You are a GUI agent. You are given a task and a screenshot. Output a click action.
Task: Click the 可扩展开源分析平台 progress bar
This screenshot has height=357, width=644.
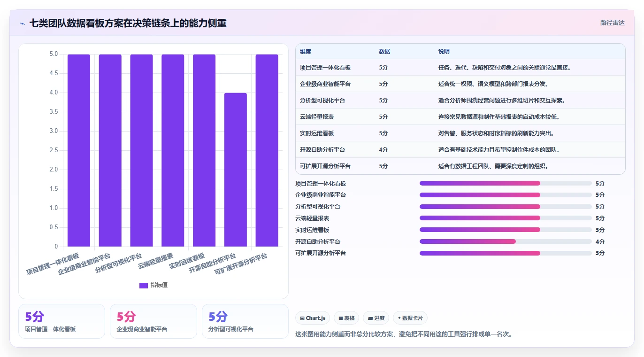coord(506,253)
